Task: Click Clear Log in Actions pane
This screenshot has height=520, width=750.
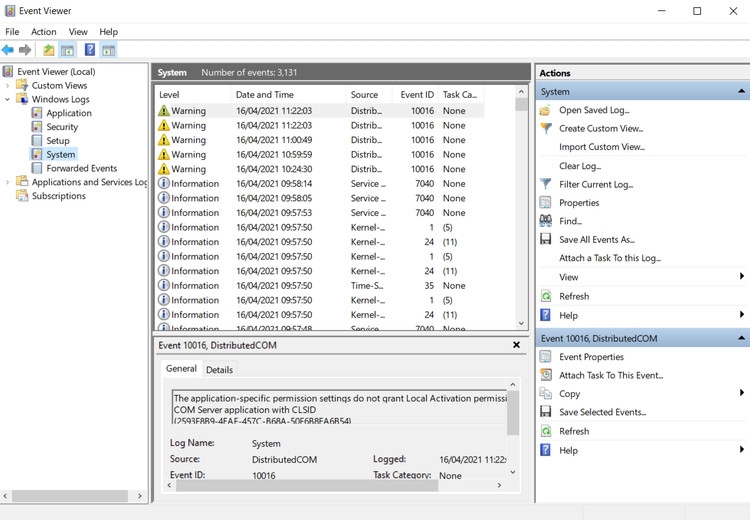Action: [580, 166]
